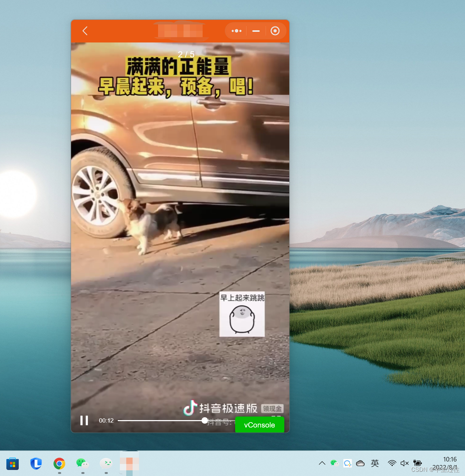Tap the playing video frame
Image resolution: width=465 pixels, height=476 pixels.
pos(180,237)
